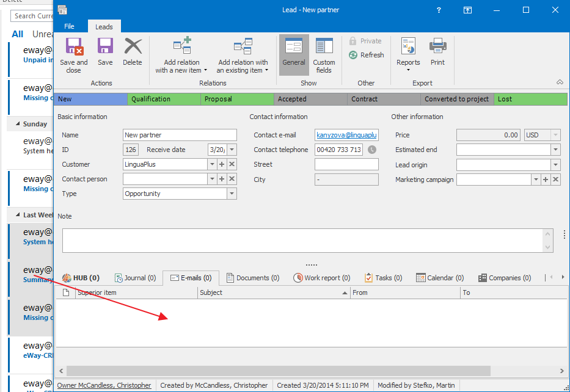Image resolution: width=570 pixels, height=392 pixels.
Task: Expand the Lead origin dropdown
Action: 555,165
